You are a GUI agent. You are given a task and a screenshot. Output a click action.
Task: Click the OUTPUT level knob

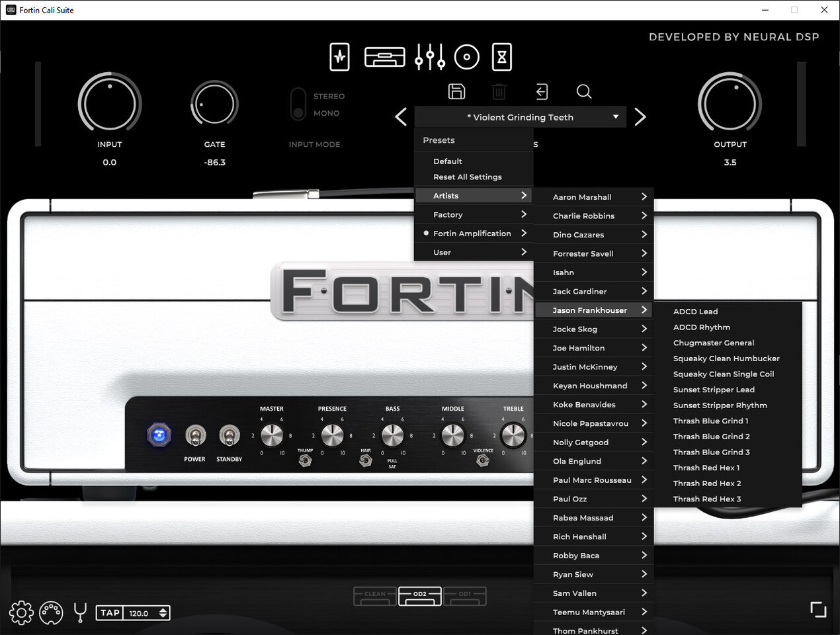click(730, 104)
